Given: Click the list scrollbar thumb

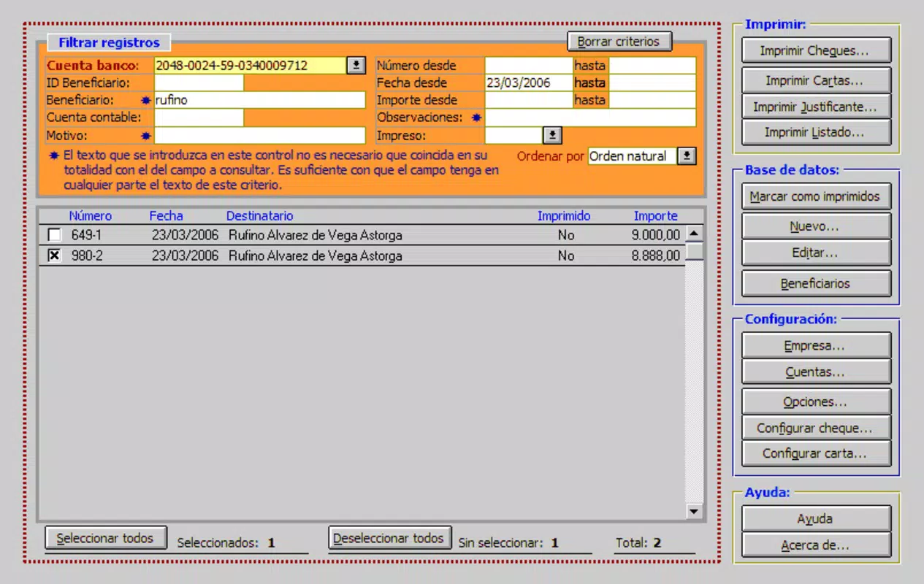Looking at the screenshot, I should [x=695, y=251].
